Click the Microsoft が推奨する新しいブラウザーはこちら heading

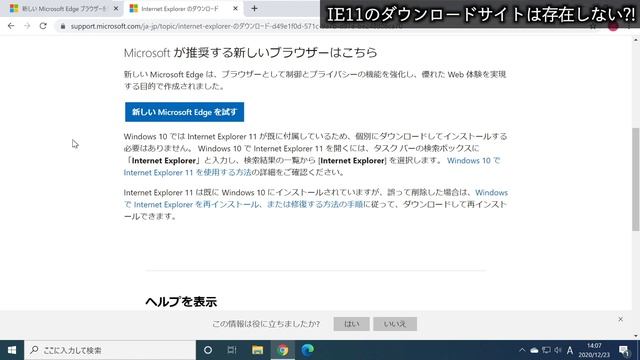pos(250,53)
